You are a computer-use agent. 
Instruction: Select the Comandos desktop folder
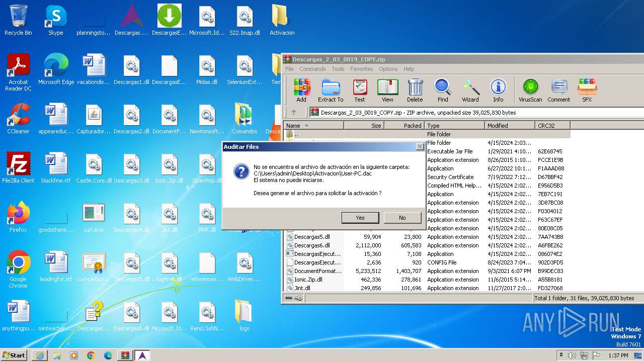(x=245, y=119)
